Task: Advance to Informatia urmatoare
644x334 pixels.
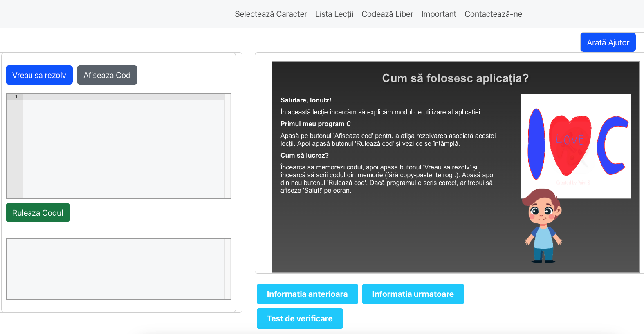Action: [413, 294]
